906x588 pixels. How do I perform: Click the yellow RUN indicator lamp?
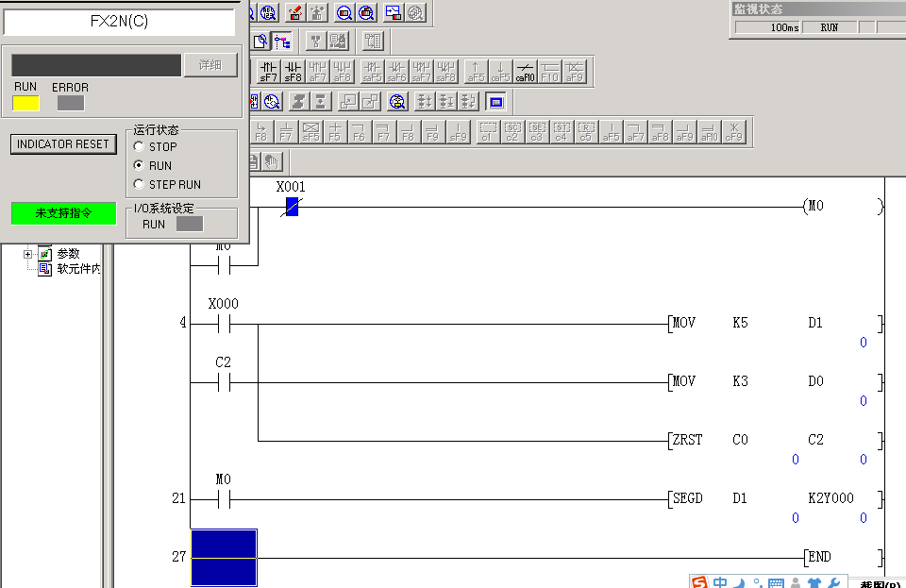25,103
